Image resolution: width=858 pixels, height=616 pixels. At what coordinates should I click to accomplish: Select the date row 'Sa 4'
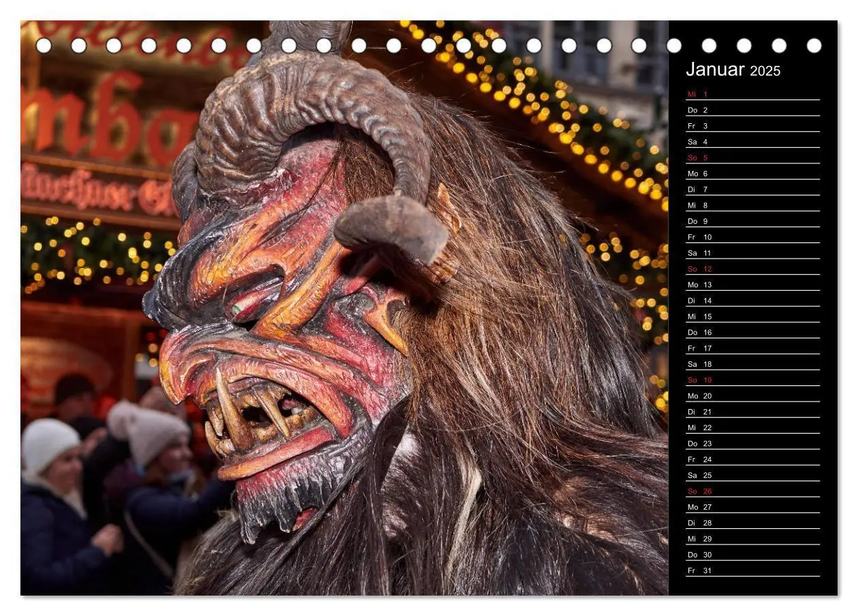coord(752,142)
